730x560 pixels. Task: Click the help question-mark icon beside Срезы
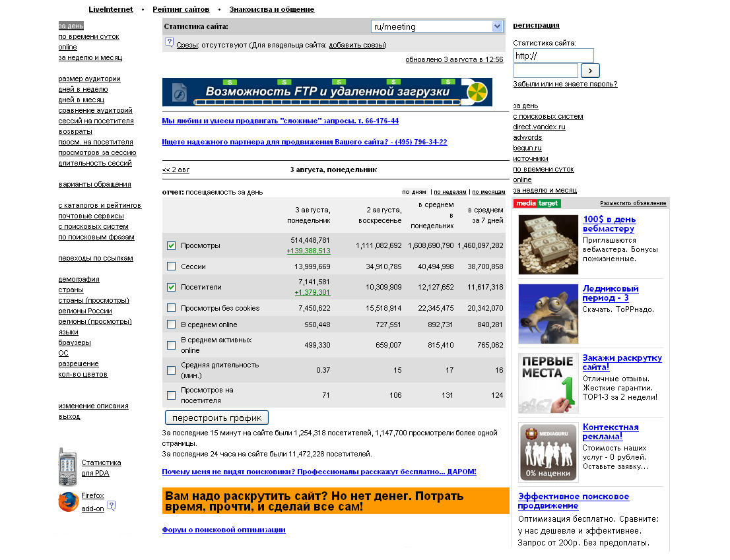coord(170,42)
